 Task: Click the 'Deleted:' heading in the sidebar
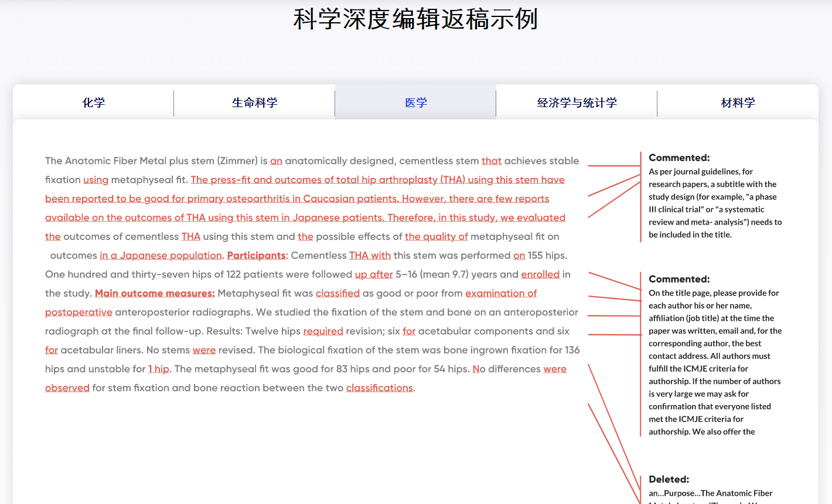click(669, 479)
